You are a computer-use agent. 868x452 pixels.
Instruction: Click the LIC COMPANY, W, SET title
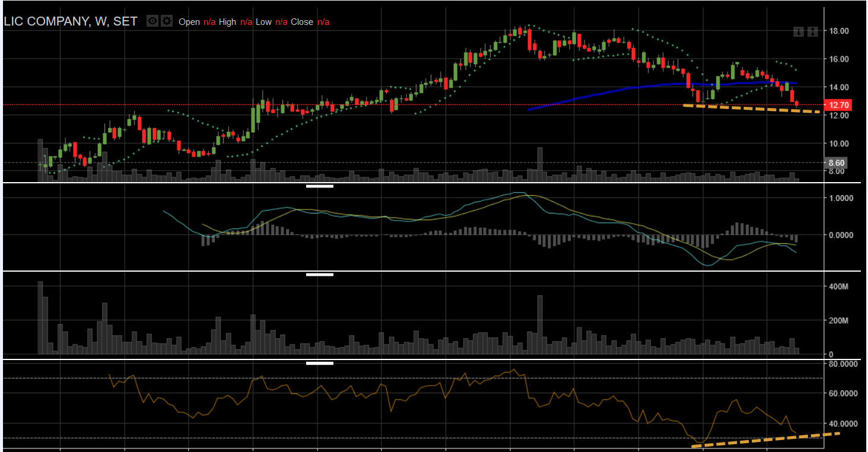point(71,21)
